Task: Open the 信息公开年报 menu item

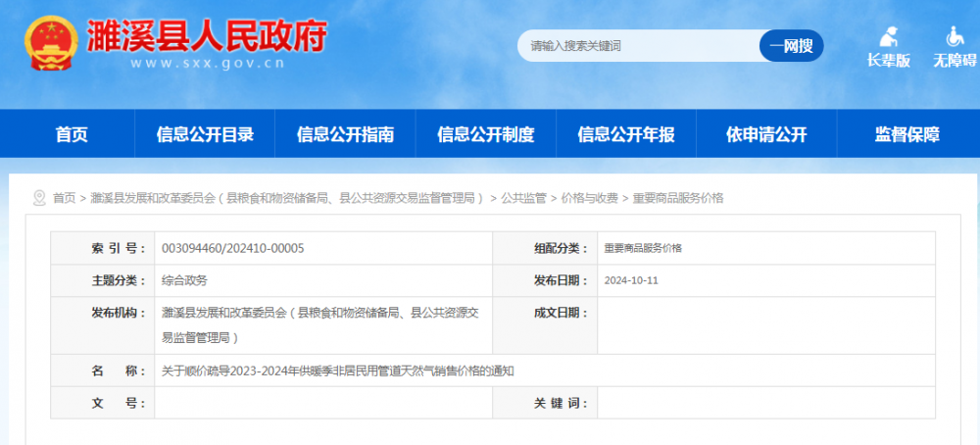Action: pos(625,133)
